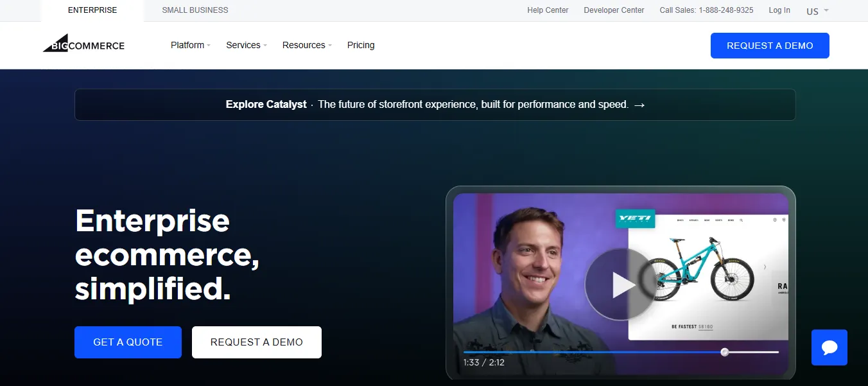Open the Help Center link
The width and height of the screenshot is (868, 386).
pyautogui.click(x=548, y=10)
